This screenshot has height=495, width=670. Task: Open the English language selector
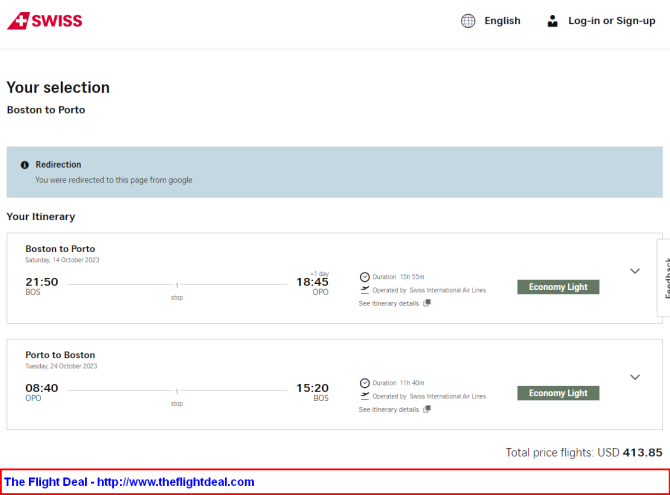(502, 21)
